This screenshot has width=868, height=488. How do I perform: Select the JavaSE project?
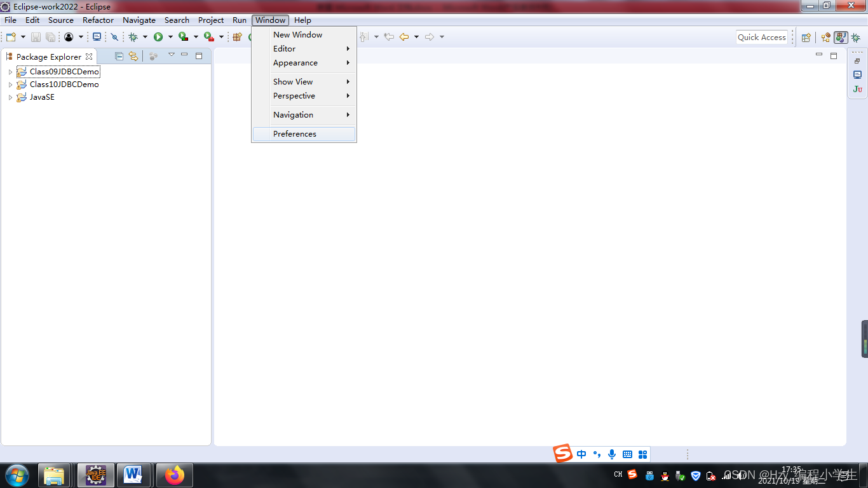tap(42, 97)
